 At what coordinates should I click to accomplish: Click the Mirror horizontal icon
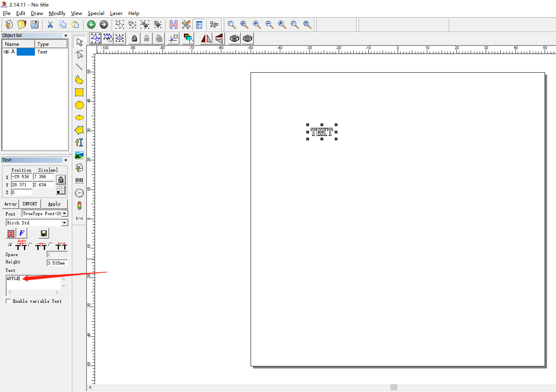pyautogui.click(x=206, y=39)
